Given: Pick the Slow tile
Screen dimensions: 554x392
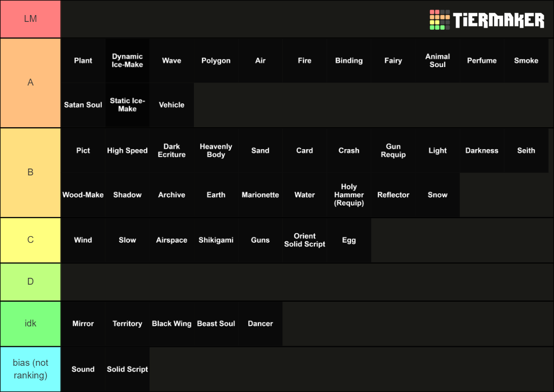Looking at the screenshot, I should 127,240.
